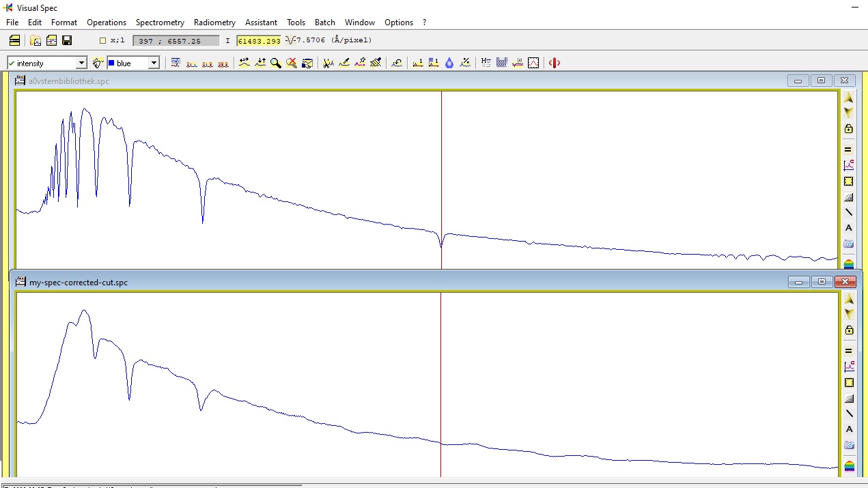Click down arrow in a0vsternbibliothek side toolbar
The width and height of the screenshot is (868, 488).
click(849, 112)
